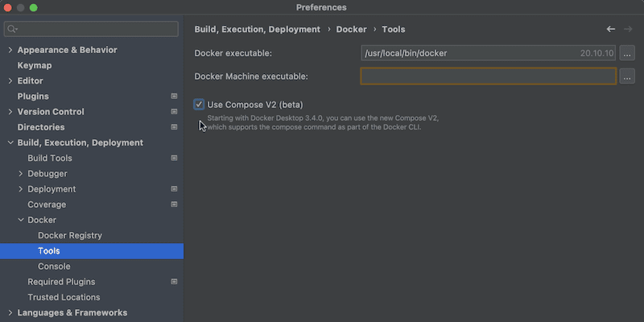The image size is (644, 322).
Task: Click project-level icon next to Version Control
Action: 174,112
